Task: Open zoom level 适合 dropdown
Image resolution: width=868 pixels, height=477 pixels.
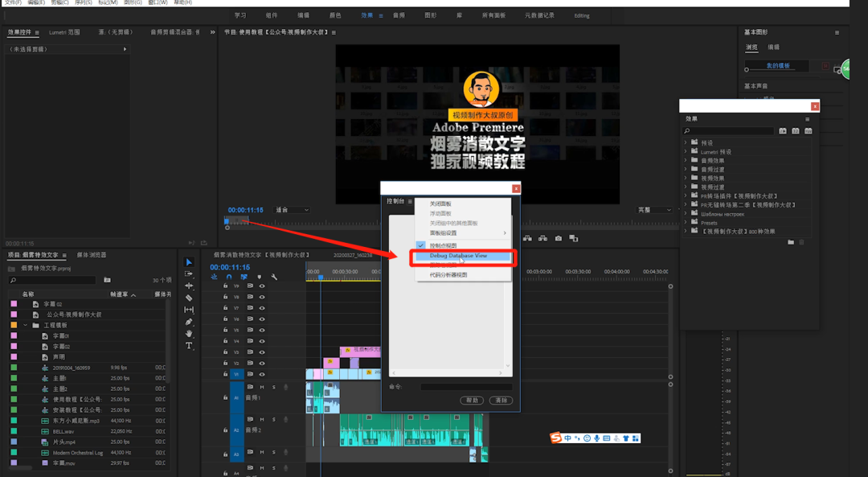Action: (293, 210)
